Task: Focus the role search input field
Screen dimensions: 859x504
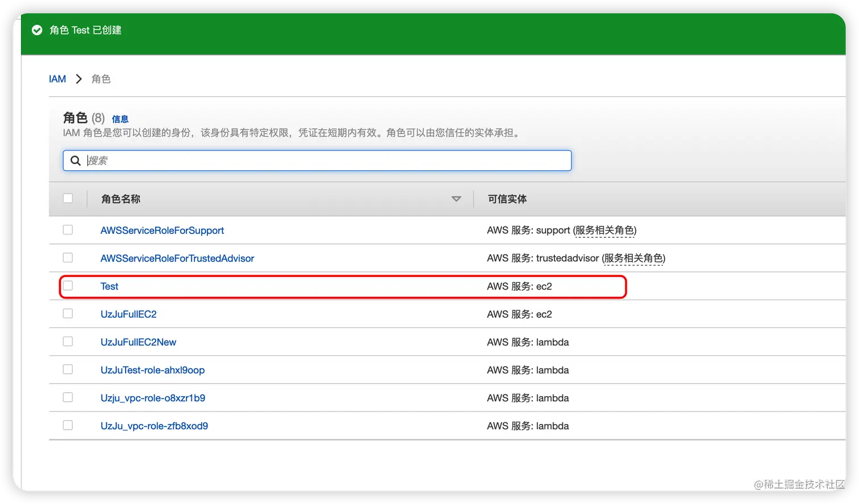Action: [317, 161]
